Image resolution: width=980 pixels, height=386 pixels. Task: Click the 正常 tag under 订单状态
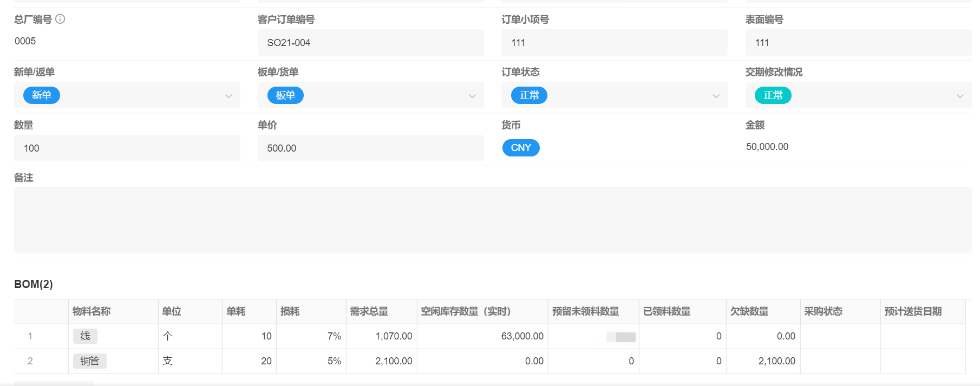click(x=529, y=95)
